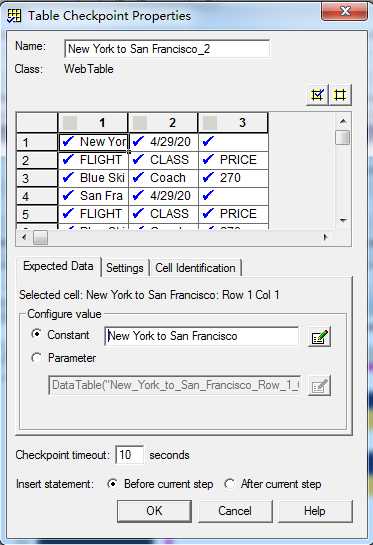Open the Cell Identification tab

(195, 268)
